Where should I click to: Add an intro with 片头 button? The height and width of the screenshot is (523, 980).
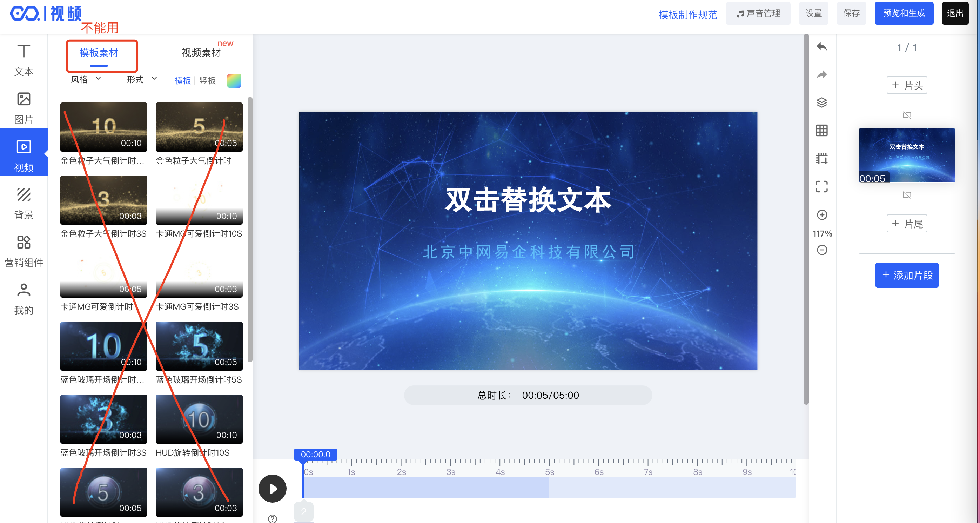pos(907,85)
